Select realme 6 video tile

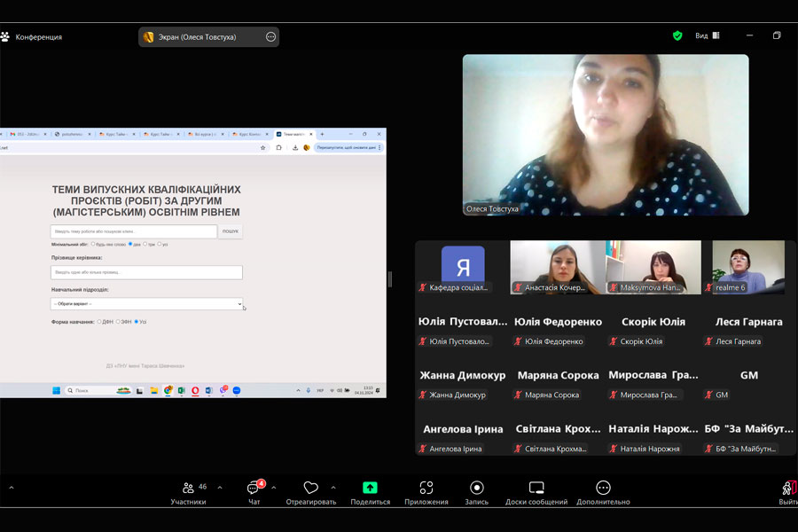pyautogui.click(x=748, y=267)
